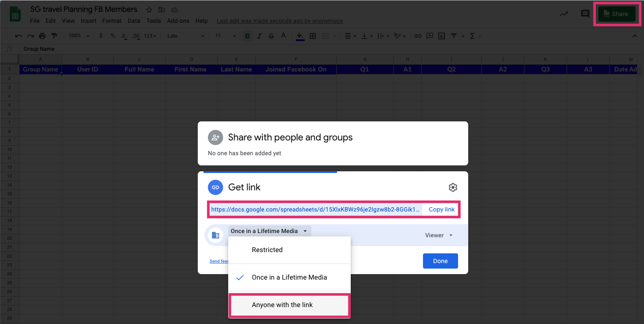Open the vertical align dropdown

coord(366,36)
